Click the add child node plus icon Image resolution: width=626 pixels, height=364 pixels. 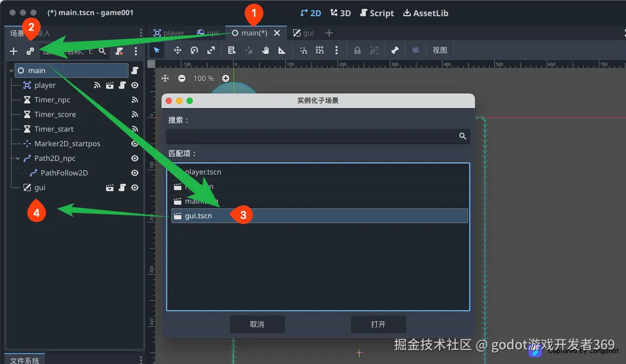pos(14,51)
